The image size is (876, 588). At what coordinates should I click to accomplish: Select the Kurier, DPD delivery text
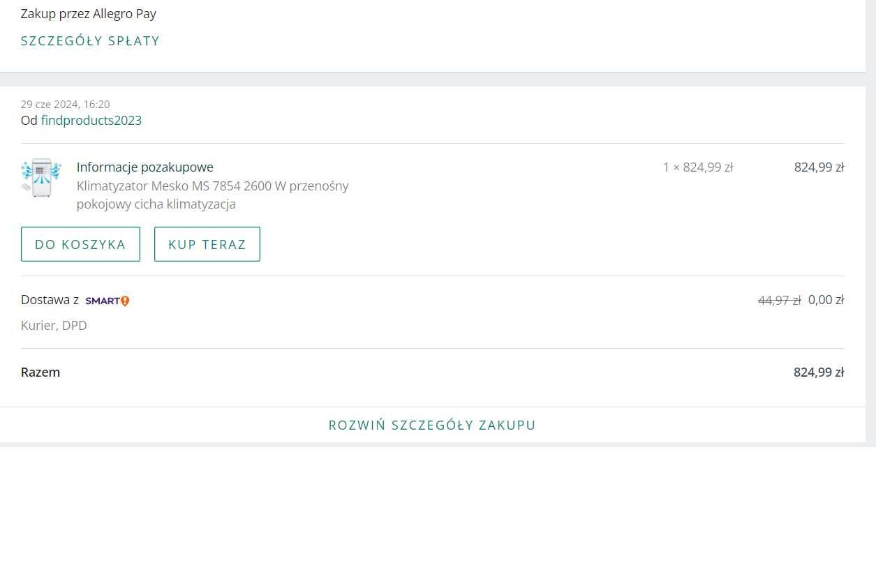click(54, 326)
